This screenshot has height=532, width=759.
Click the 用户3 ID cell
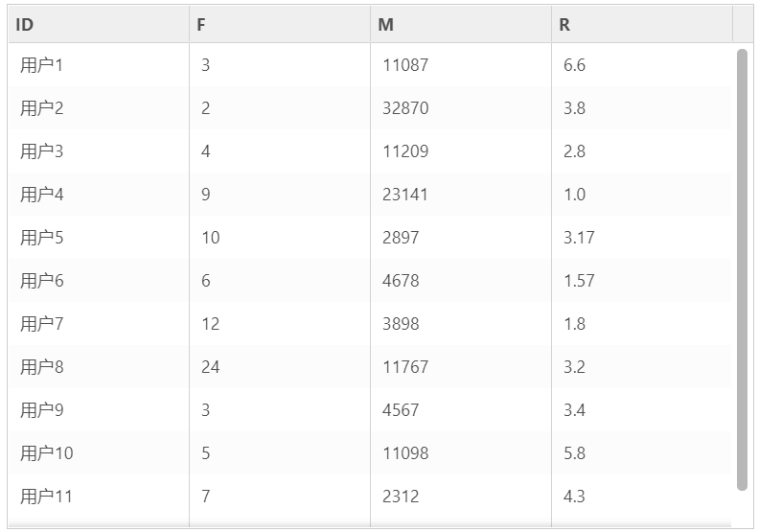99,151
